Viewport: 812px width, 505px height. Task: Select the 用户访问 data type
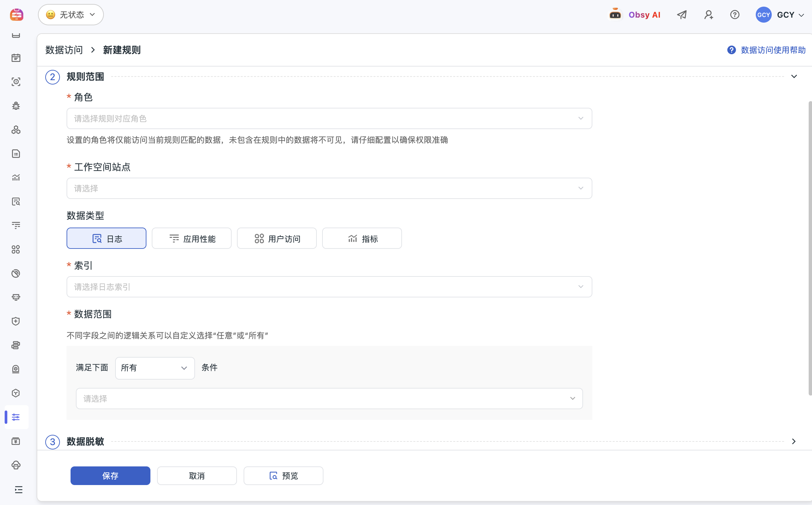277,239
